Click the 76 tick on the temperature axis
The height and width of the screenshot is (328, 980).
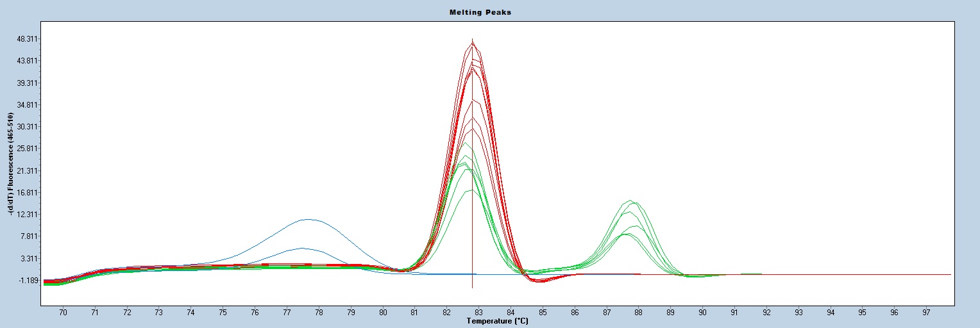click(255, 313)
